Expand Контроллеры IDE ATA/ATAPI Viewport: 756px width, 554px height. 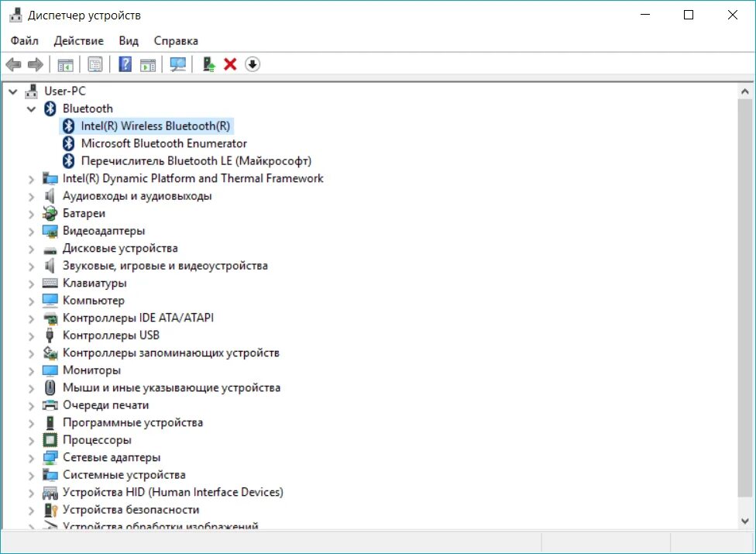(31, 318)
